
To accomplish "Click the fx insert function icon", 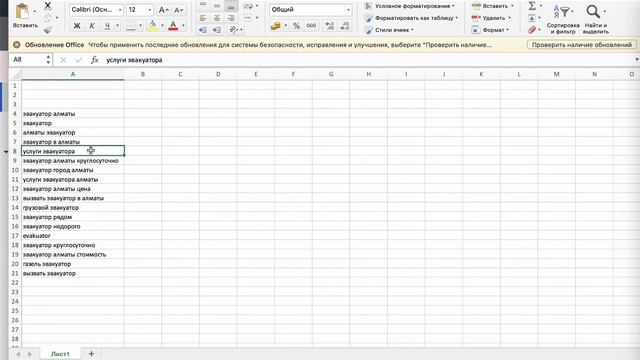I will (x=95, y=60).
